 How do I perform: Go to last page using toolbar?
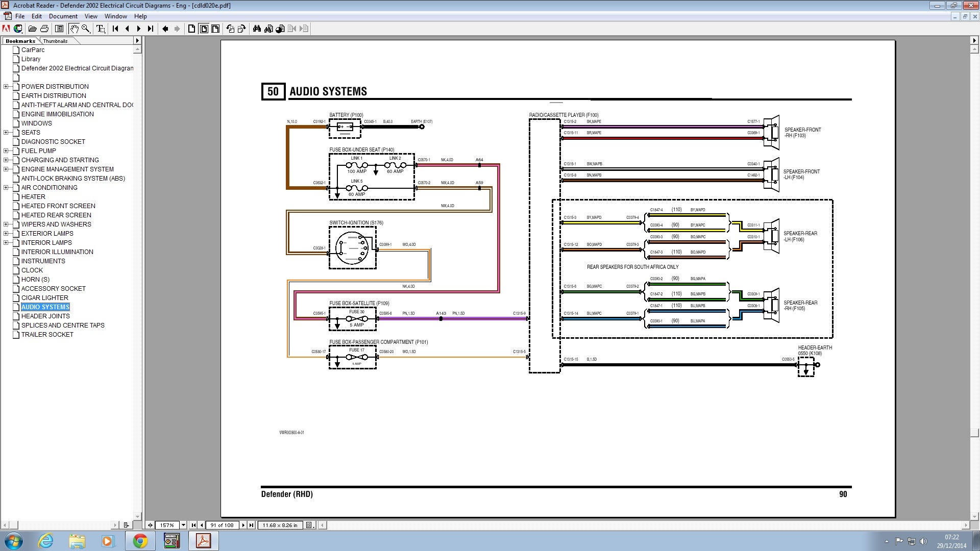coord(151,29)
